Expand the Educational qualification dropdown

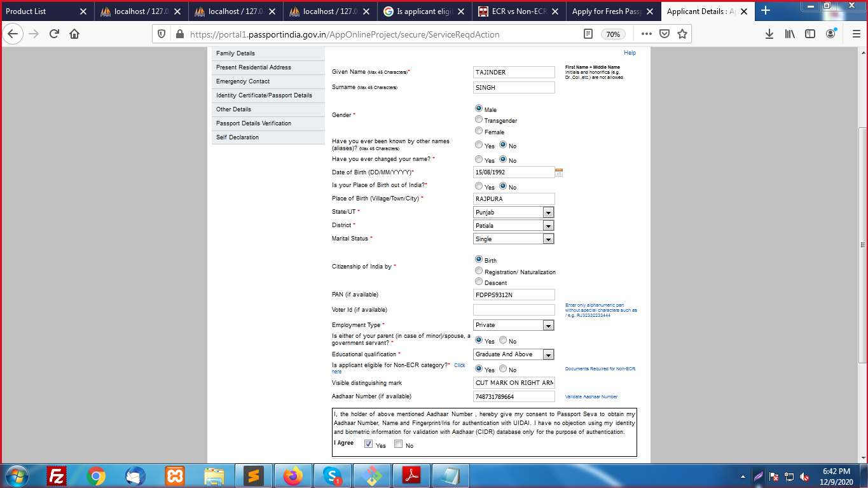click(x=548, y=354)
